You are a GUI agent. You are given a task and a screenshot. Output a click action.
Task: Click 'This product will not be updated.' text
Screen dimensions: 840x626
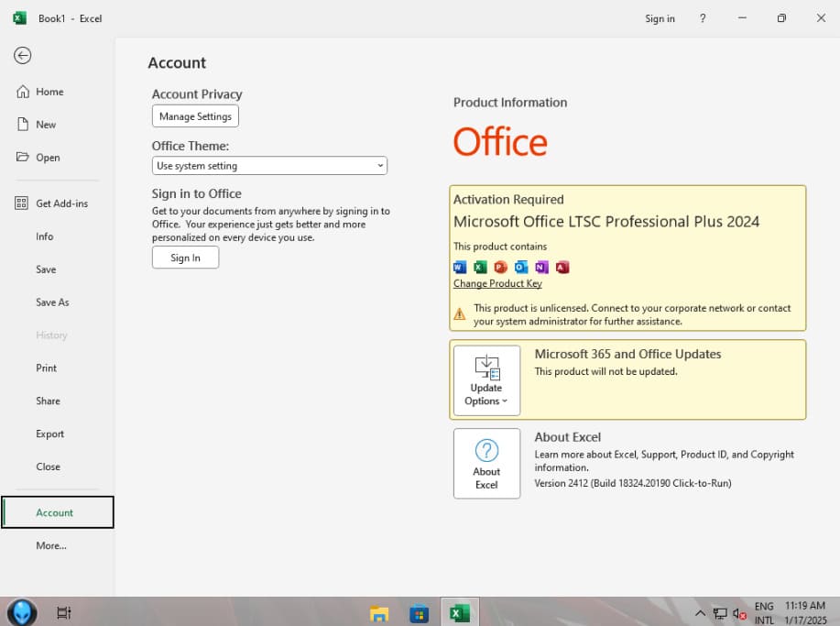(605, 371)
